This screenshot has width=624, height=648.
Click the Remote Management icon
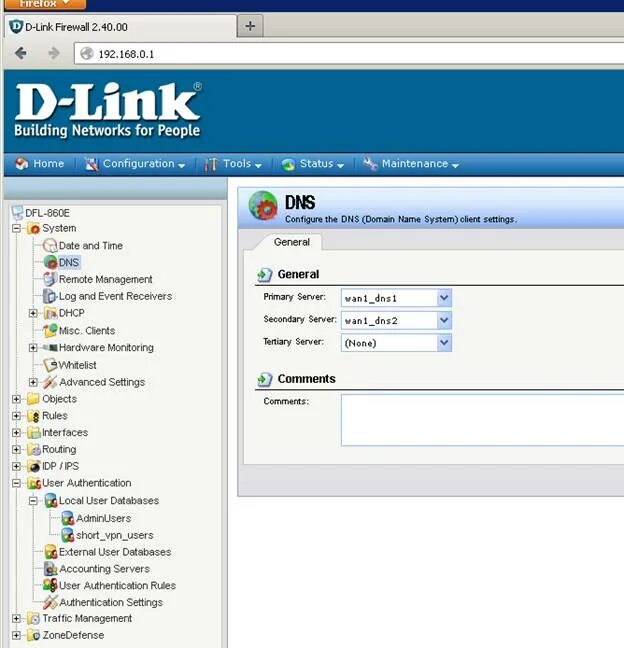click(50, 279)
